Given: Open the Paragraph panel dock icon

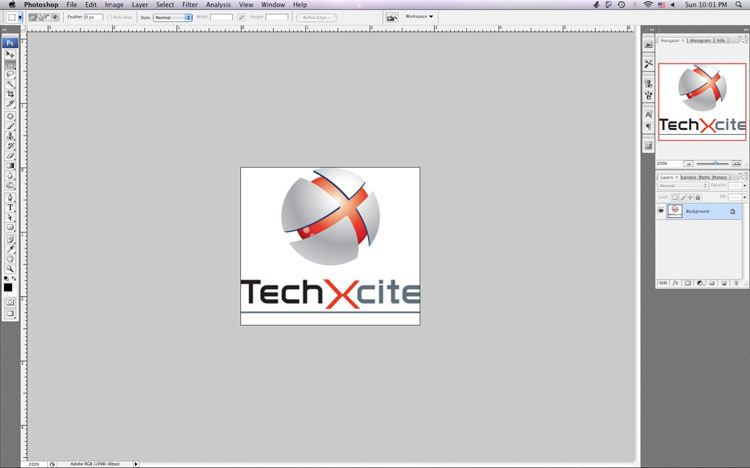Looking at the screenshot, I should click(x=648, y=126).
